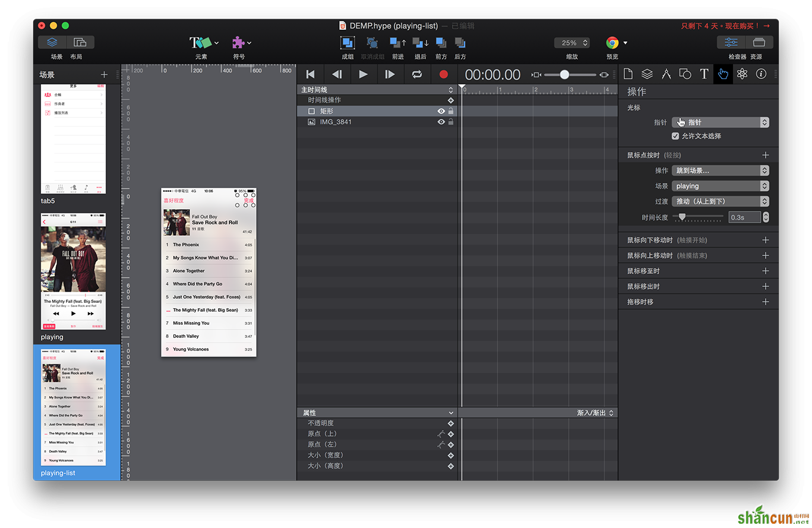
Task: Toggle visibility of IMG_3841 layer
Action: (441, 122)
